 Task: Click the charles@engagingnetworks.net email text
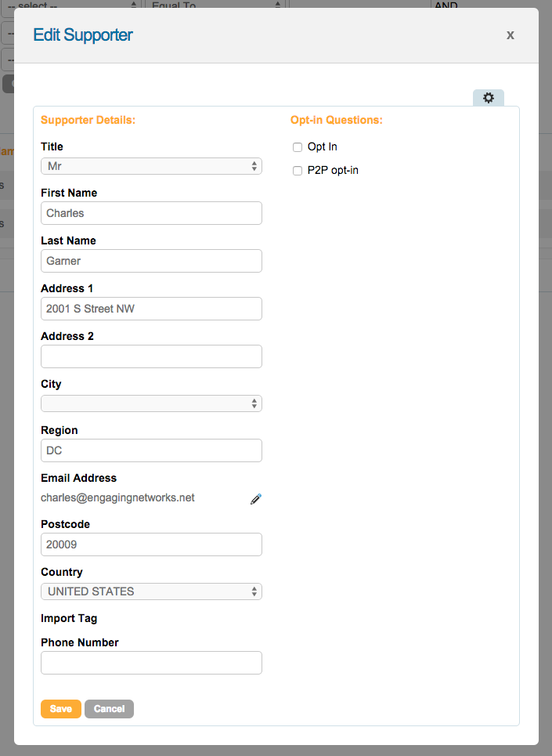(117, 497)
